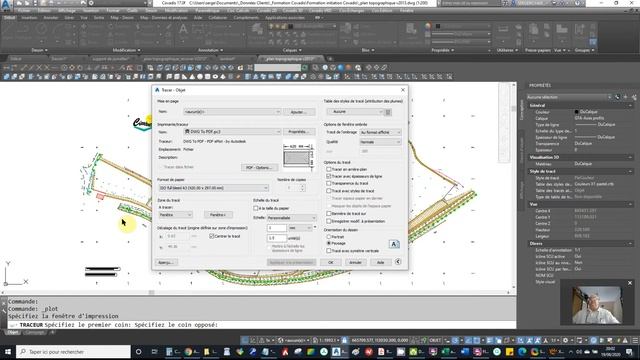The height and width of the screenshot is (360, 640).
Task: Click the active AutoCAD taskbar icon
Action: 336,351
